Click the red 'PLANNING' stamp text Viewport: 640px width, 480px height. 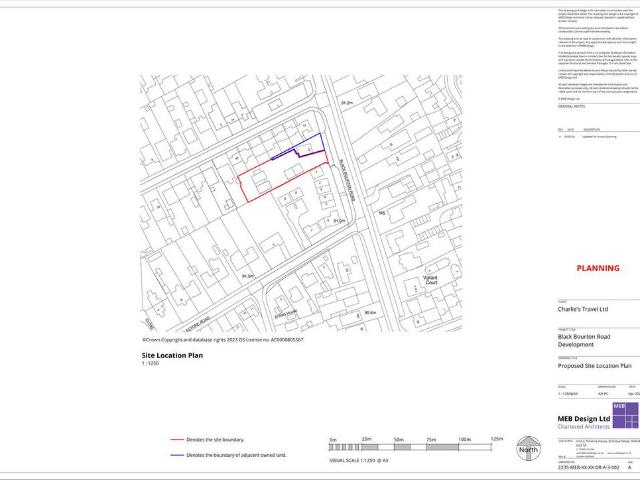point(598,268)
